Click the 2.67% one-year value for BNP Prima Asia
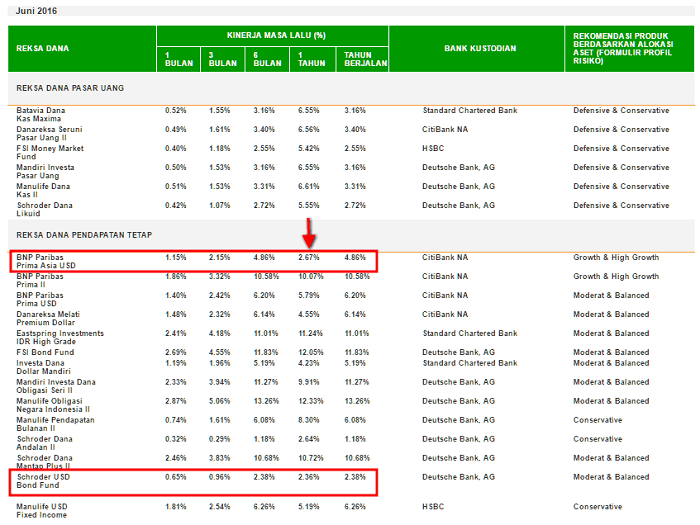This screenshot has width=700, height=525. coord(309,257)
